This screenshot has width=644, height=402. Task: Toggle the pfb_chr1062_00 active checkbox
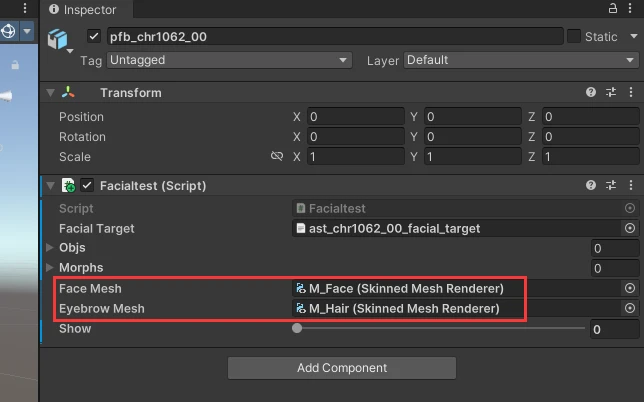point(94,36)
